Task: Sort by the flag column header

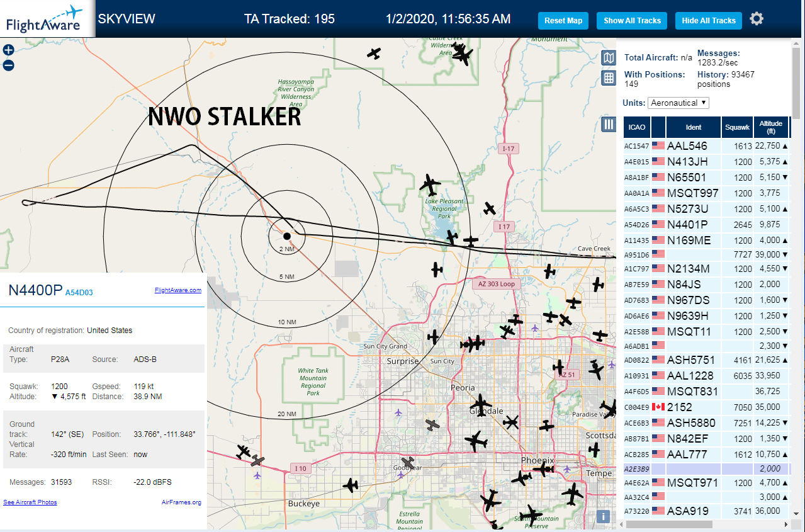Action: point(658,127)
